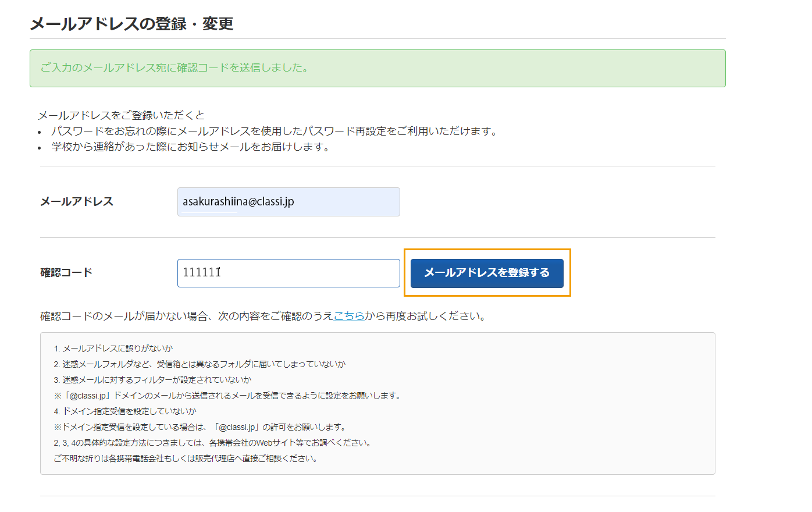Click the bullet about お知らせメール

coord(192,147)
